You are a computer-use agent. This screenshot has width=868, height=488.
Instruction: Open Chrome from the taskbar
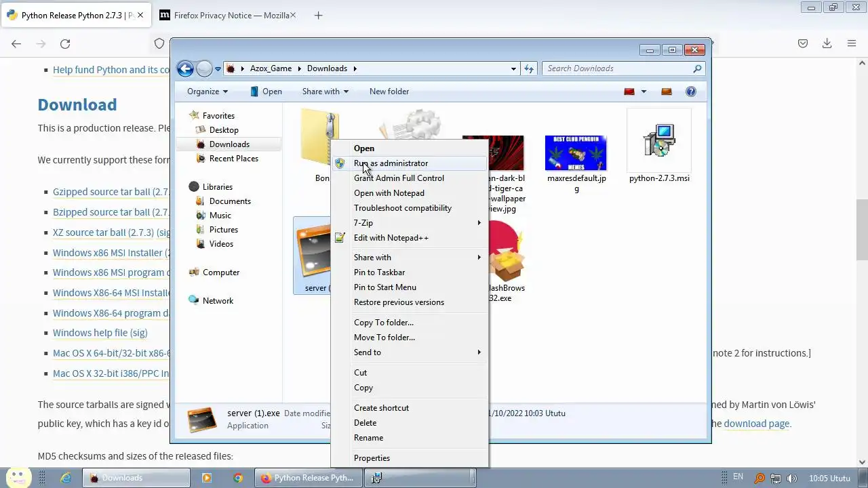(238, 478)
